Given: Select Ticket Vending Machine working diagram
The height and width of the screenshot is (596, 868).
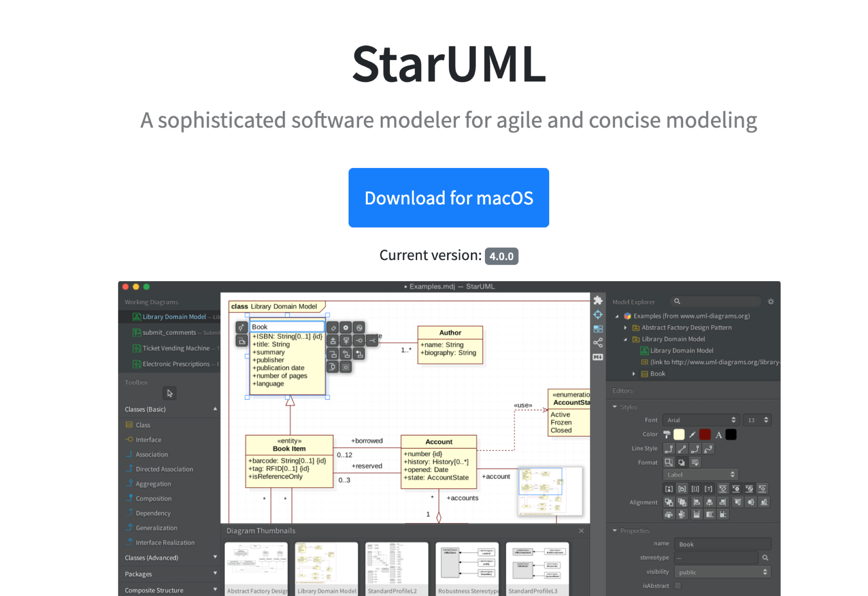Looking at the screenshot, I should tap(169, 348).
